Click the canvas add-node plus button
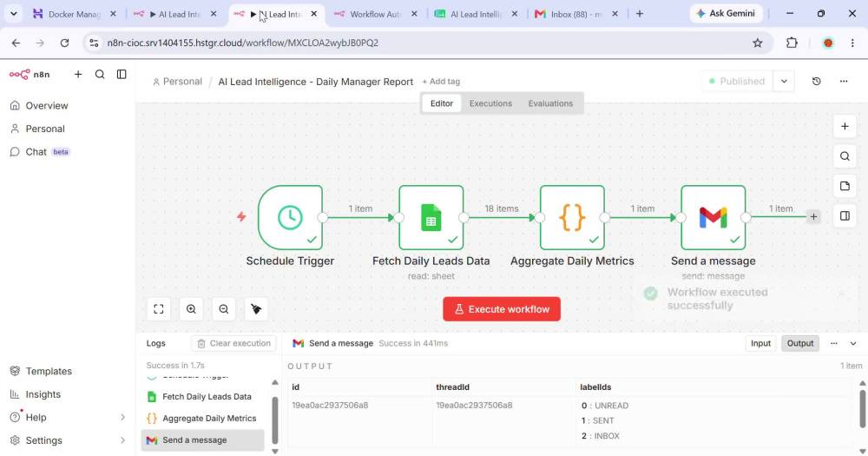The height and width of the screenshot is (456, 868). point(845,126)
